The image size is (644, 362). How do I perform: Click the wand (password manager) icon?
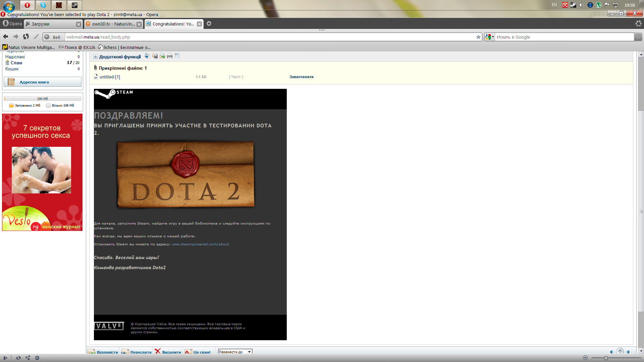36,37
